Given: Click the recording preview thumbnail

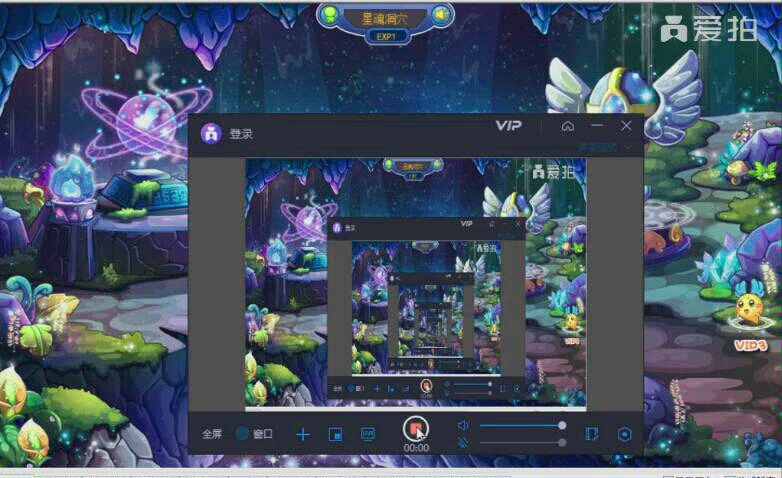Looking at the screenshot, I should [x=416, y=284].
